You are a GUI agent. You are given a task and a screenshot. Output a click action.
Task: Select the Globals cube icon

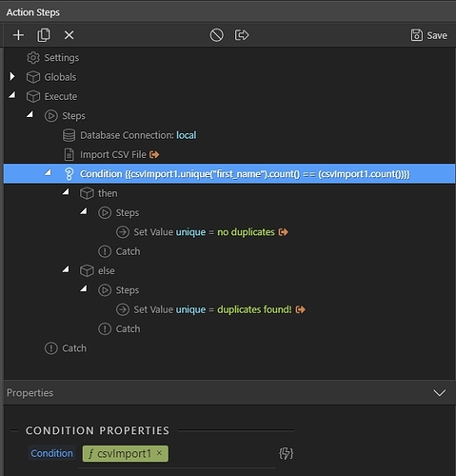(33, 77)
